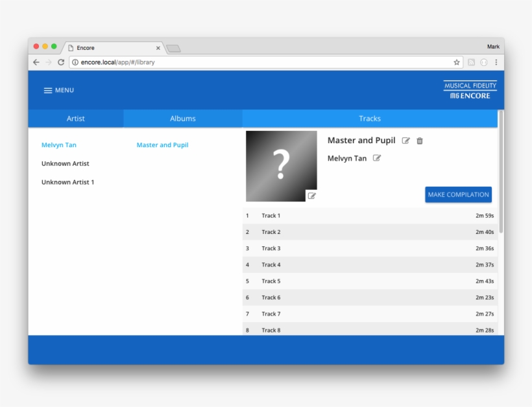Switch to the Artist column tab

(76, 119)
